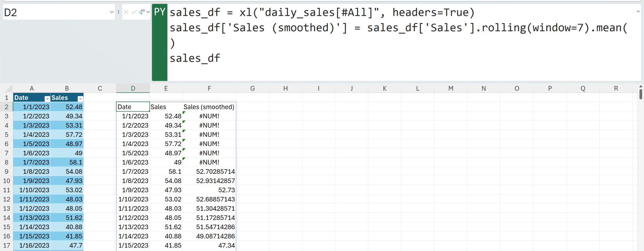
Task: Cancel the formula edit with the X
Action: (x=126, y=12)
